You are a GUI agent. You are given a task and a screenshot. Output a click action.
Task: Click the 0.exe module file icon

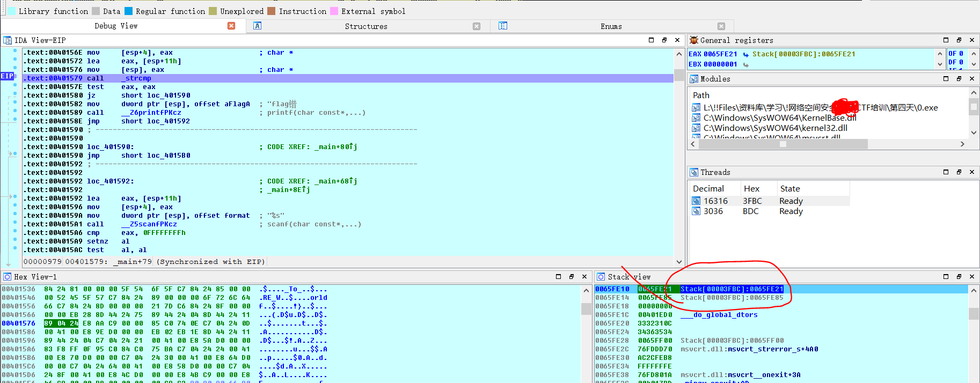[x=696, y=108]
